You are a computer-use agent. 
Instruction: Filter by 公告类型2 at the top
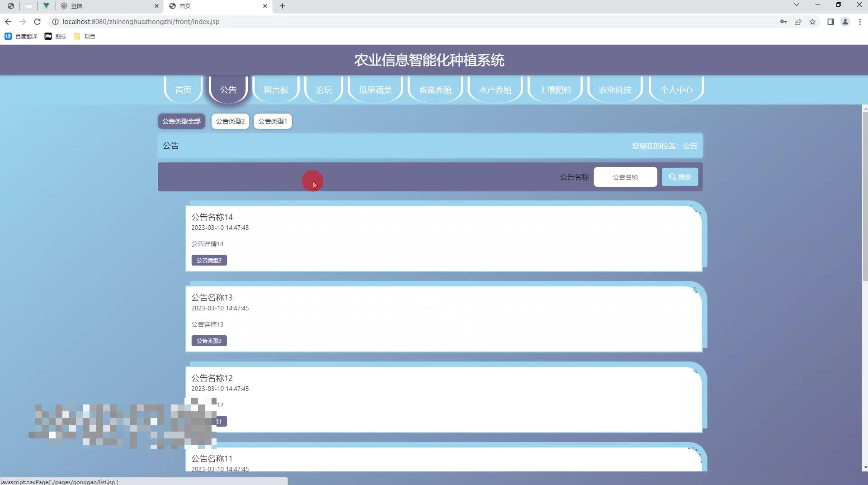[x=230, y=121]
